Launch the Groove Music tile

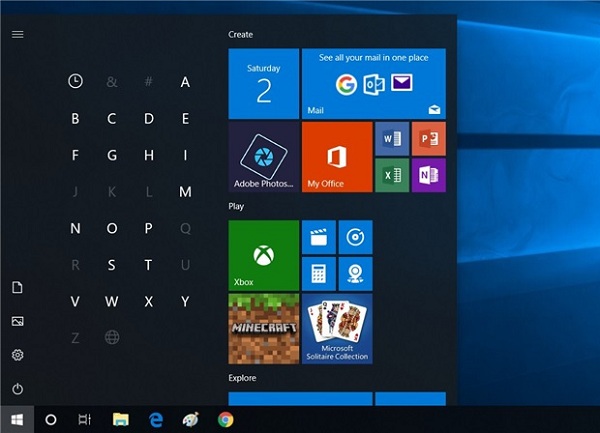[355, 237]
